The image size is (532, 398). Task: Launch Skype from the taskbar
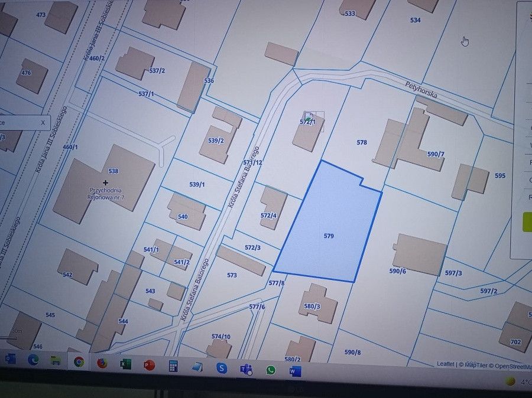(x=222, y=368)
